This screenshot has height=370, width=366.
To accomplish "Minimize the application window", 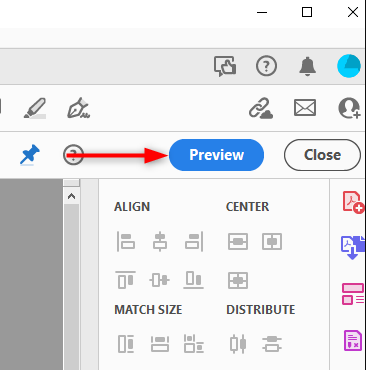I will (262, 12).
